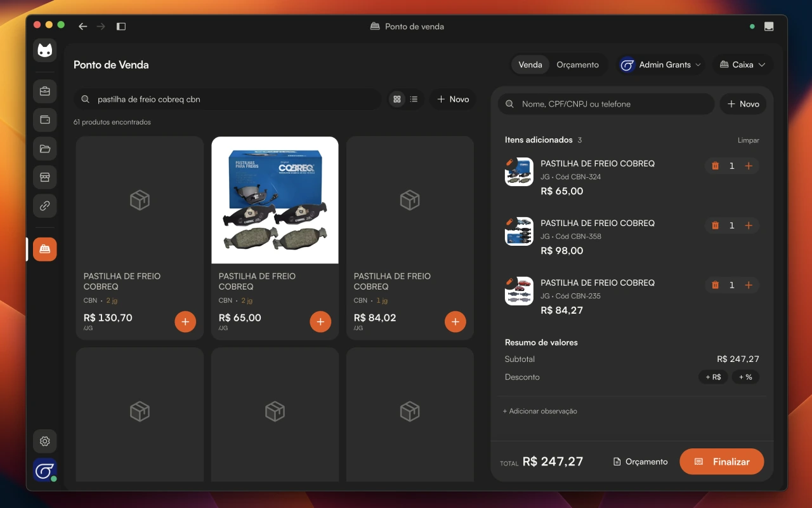Select the orange cash register sidebar icon
Image resolution: width=812 pixels, height=508 pixels.
pos(44,249)
